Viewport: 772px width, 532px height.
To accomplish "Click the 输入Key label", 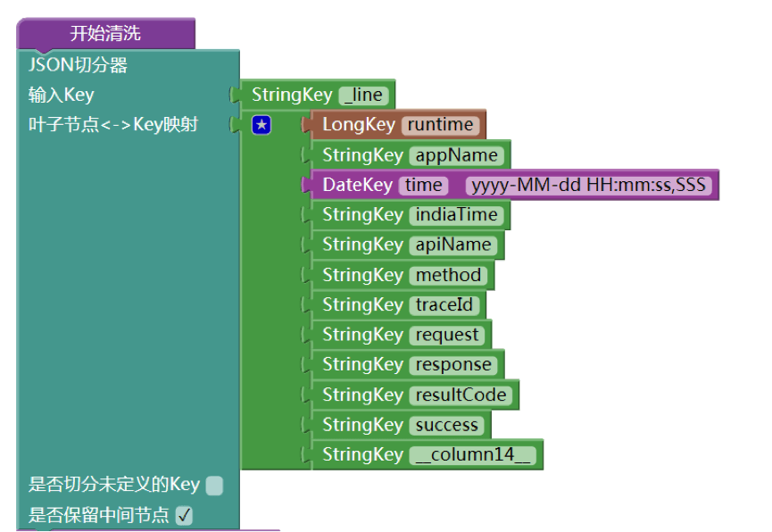I will click(61, 96).
